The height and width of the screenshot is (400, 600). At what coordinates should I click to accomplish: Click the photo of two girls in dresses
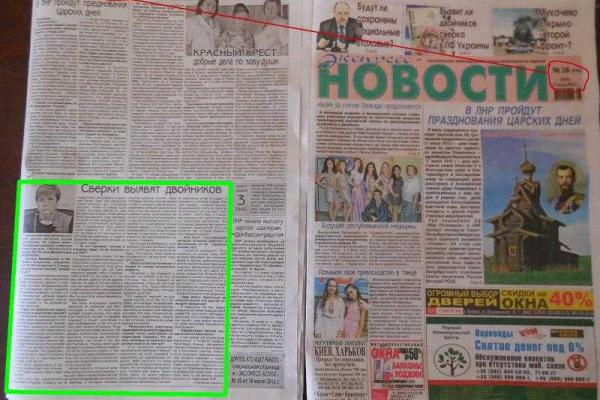tap(341, 308)
